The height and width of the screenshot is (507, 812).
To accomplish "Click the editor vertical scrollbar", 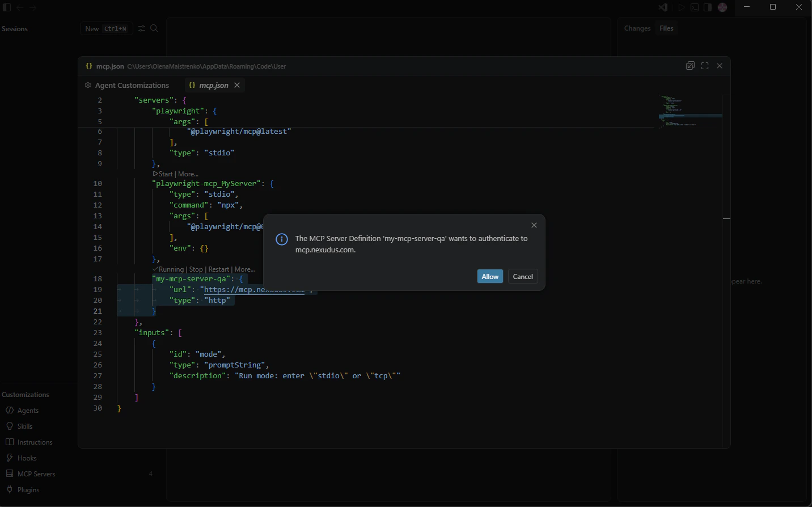I will tap(726, 270).
